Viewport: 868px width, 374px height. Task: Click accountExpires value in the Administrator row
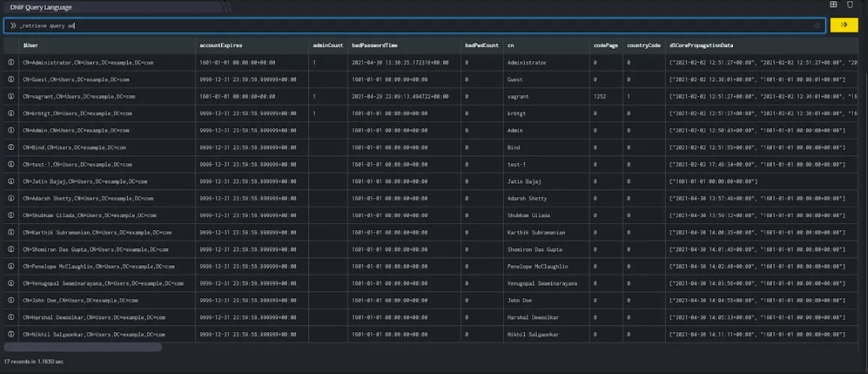[238, 62]
